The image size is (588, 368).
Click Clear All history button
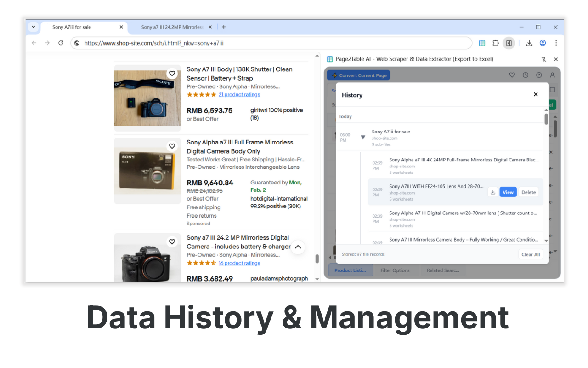[531, 254]
